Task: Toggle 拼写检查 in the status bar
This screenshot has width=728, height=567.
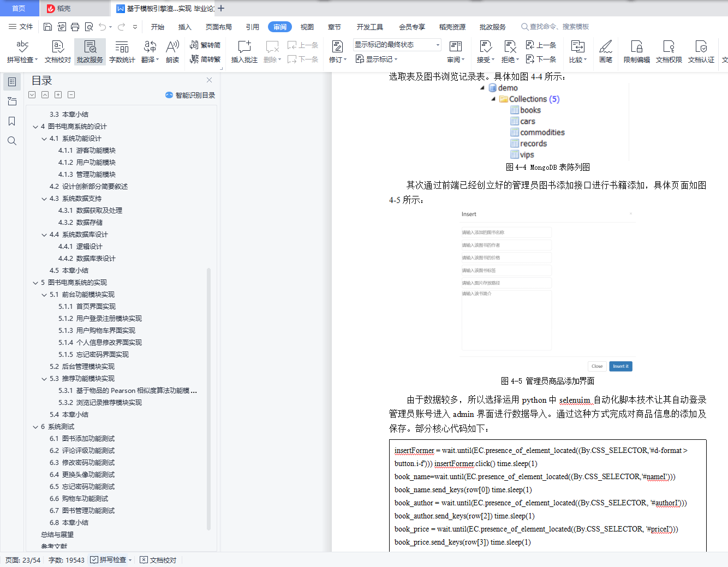Action: point(111,560)
